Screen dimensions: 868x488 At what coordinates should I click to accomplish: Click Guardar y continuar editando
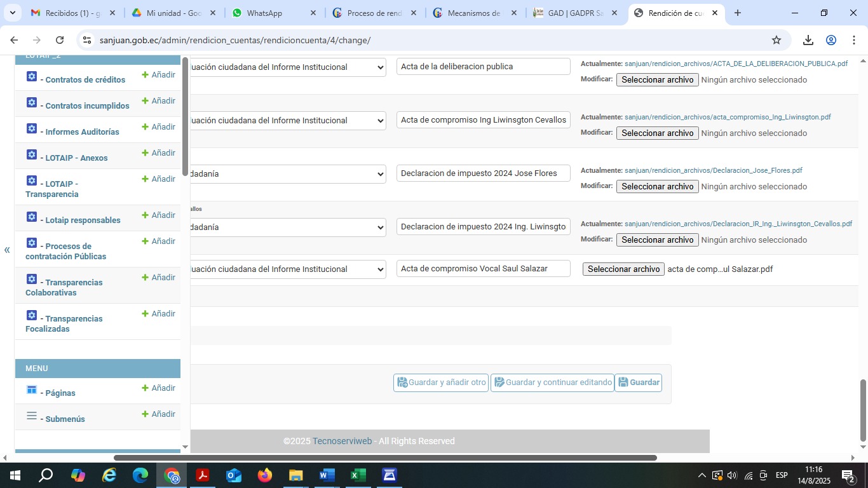click(x=552, y=383)
